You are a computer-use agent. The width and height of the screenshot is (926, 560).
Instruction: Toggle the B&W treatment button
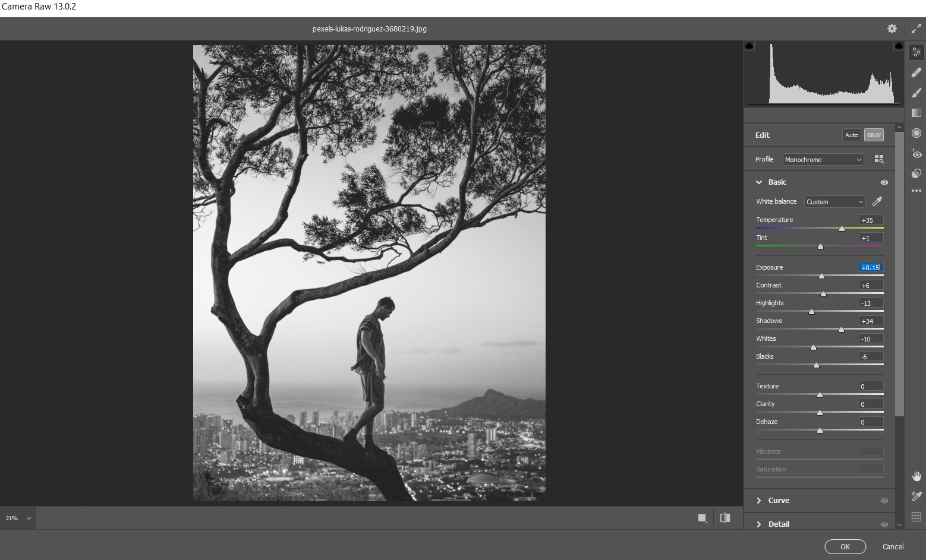(x=874, y=135)
